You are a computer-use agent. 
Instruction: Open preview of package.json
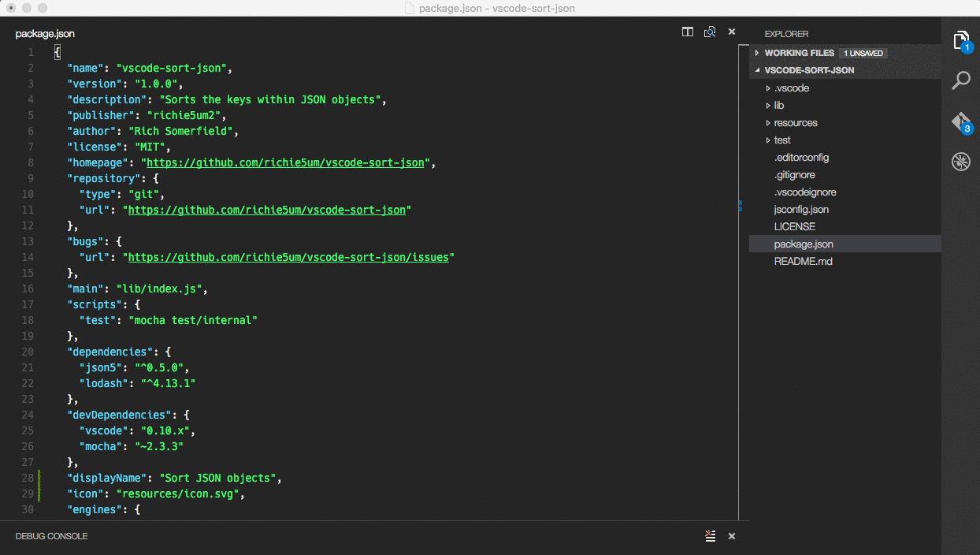point(709,32)
